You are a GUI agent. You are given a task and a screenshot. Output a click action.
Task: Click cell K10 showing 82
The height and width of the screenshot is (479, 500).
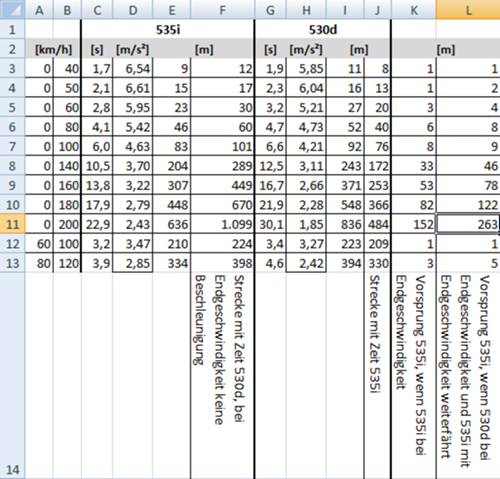[x=414, y=205]
